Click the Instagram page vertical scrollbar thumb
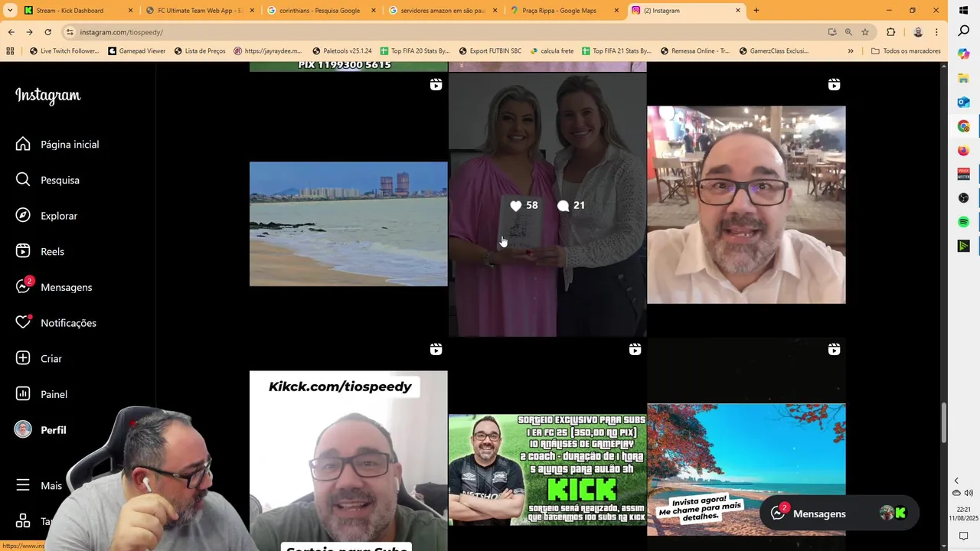The height and width of the screenshot is (551, 980). 944,422
